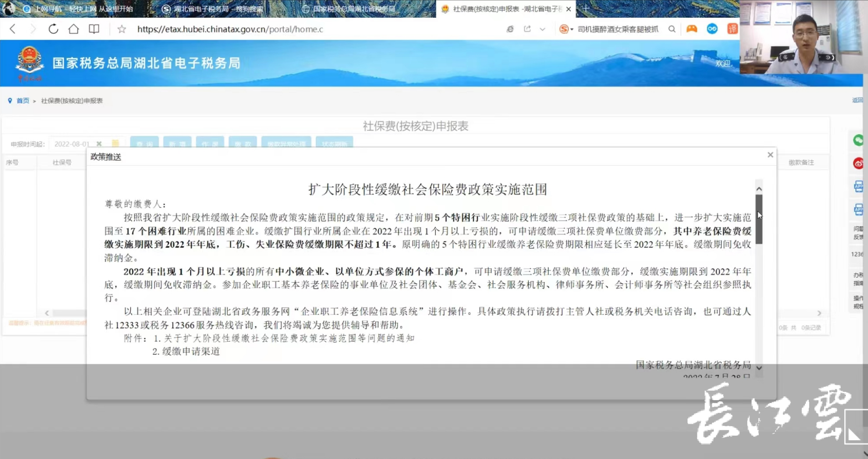Click the WeChat icon in right sidebar

pyautogui.click(x=858, y=141)
